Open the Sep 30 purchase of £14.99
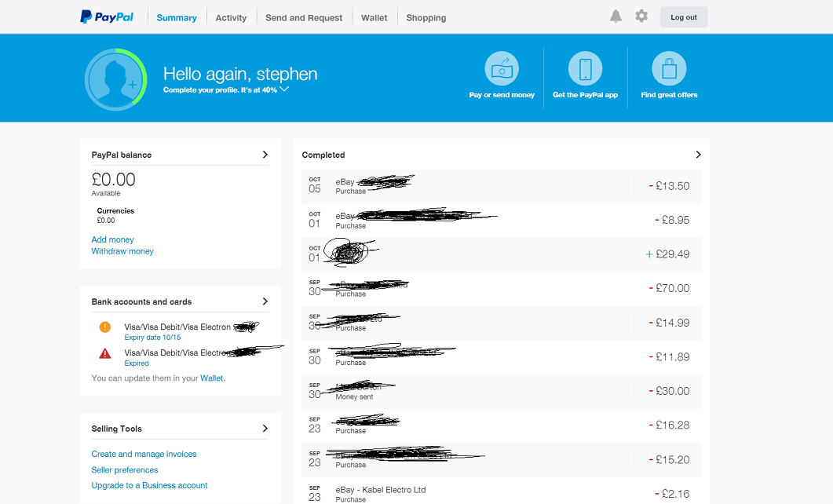 tap(501, 323)
